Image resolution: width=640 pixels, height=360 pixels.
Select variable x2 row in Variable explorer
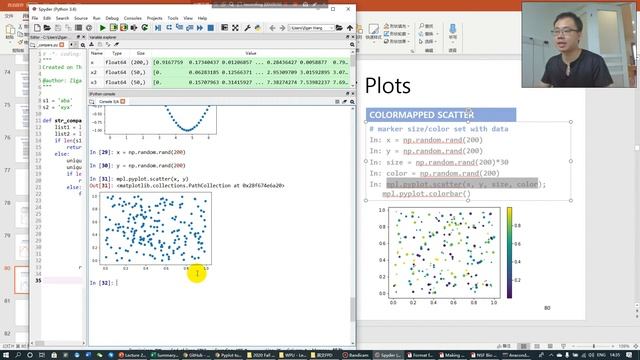[x=219, y=72]
